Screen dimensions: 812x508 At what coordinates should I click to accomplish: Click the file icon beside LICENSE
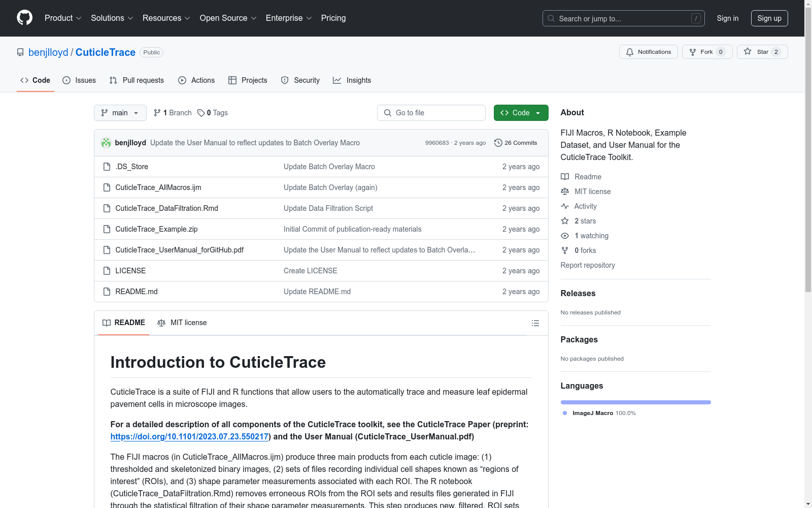pyautogui.click(x=107, y=271)
